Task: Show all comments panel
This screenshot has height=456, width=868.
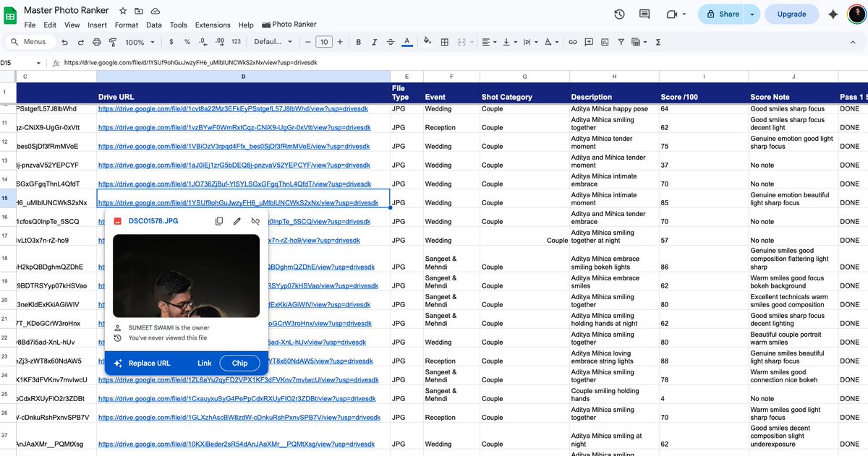Action: [644, 14]
